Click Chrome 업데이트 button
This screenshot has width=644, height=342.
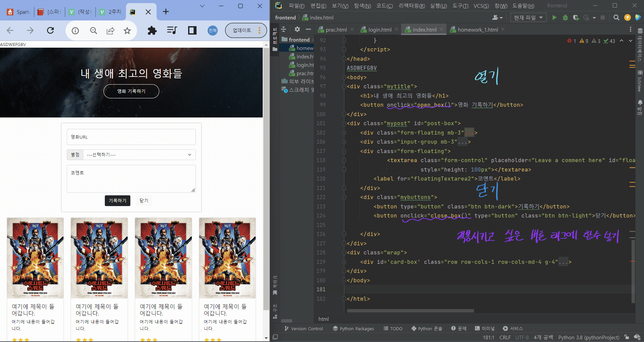coord(246,31)
